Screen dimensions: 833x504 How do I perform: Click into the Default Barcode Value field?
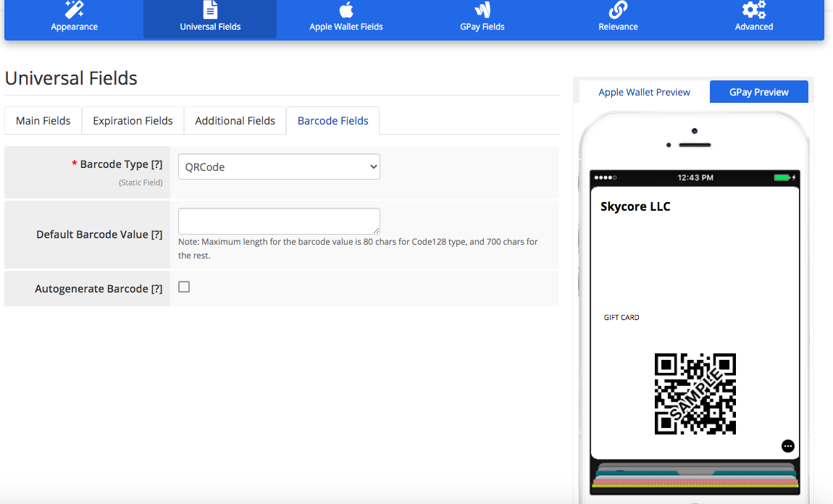click(279, 221)
